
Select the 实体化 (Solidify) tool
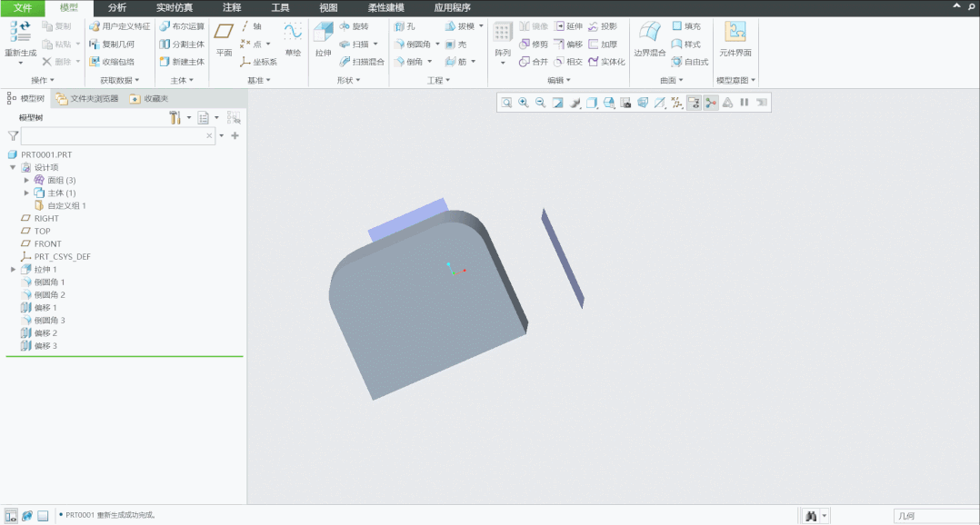pos(606,61)
